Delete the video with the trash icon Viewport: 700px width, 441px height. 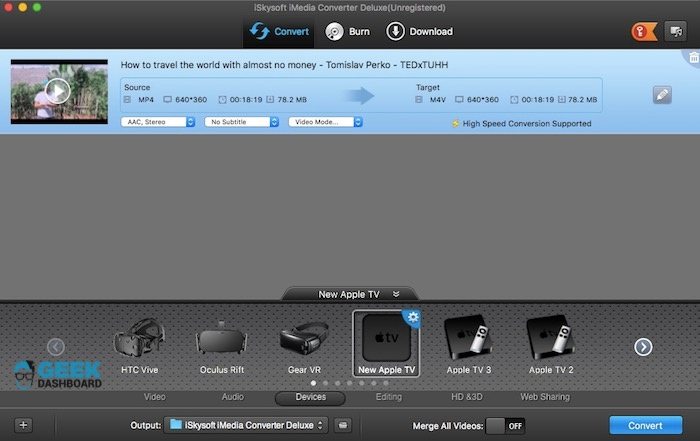pos(694,58)
